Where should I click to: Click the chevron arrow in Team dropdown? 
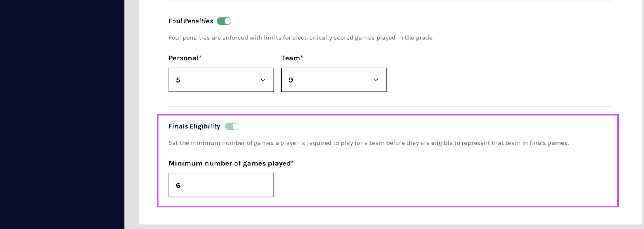coord(376,80)
